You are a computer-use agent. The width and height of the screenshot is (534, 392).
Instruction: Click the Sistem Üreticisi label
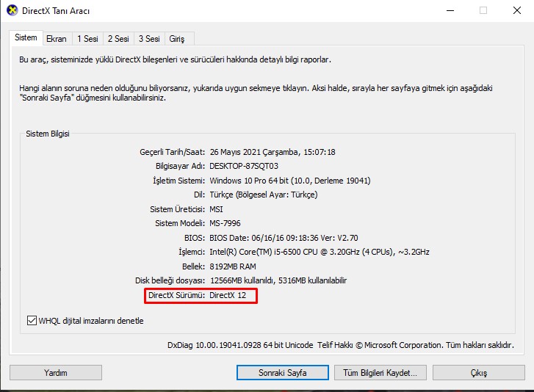pyautogui.click(x=178, y=209)
